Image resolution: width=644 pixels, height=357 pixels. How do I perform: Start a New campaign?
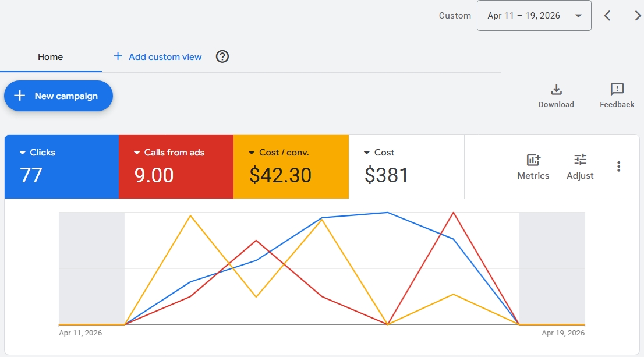pos(58,96)
